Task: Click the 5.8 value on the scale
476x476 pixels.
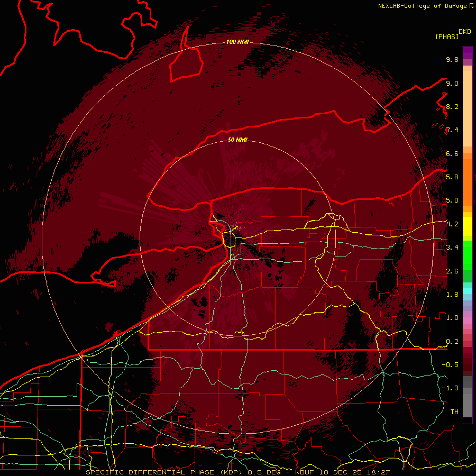Action: 452,177
